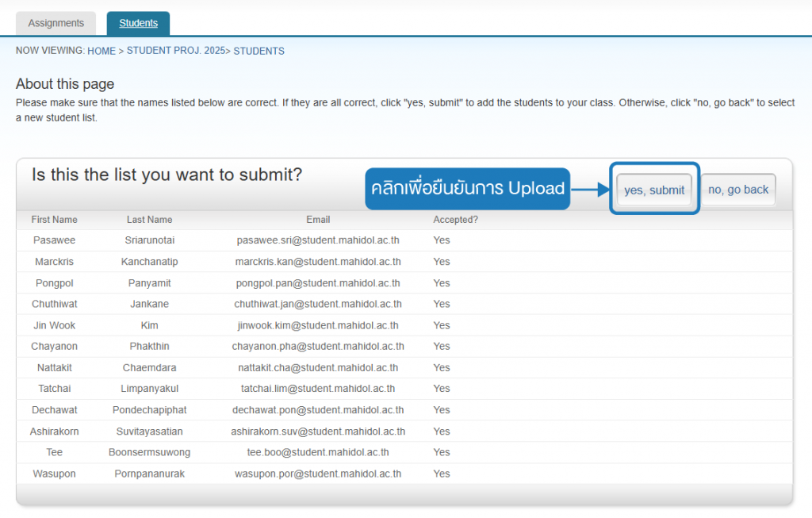Select the First Name column header

pyautogui.click(x=55, y=220)
